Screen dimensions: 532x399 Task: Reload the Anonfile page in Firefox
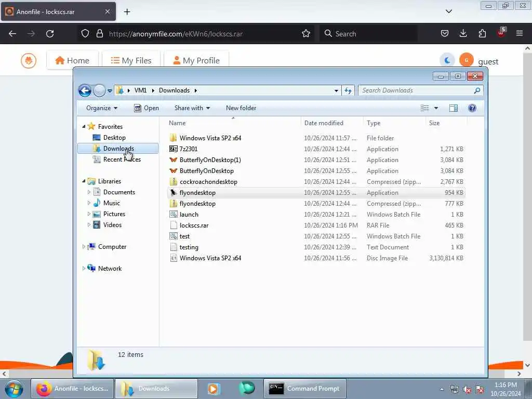tap(50, 34)
